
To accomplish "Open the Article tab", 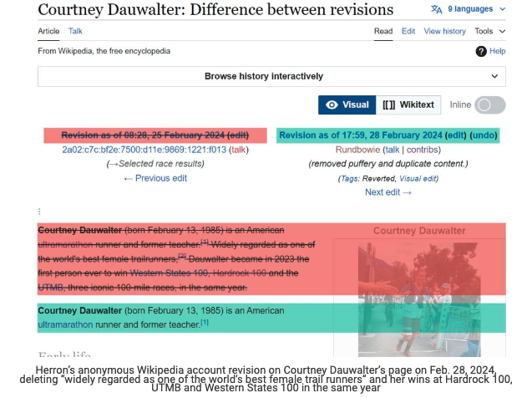I will [x=48, y=31].
